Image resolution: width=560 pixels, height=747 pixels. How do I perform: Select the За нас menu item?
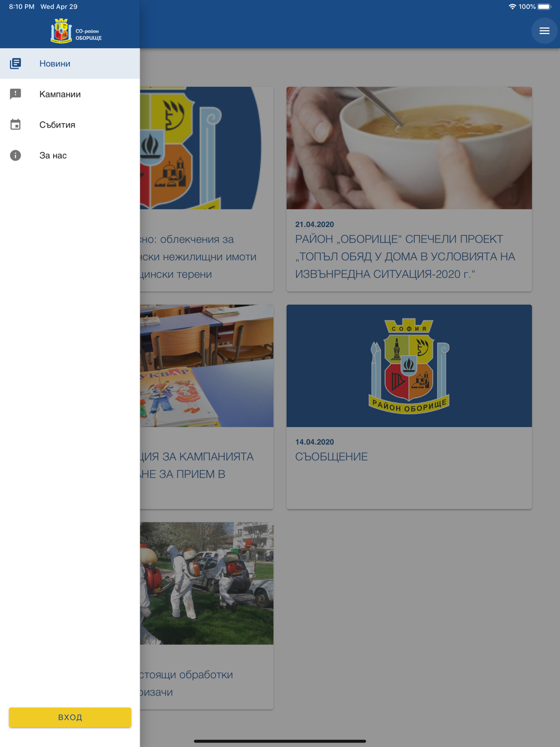pyautogui.click(x=70, y=155)
